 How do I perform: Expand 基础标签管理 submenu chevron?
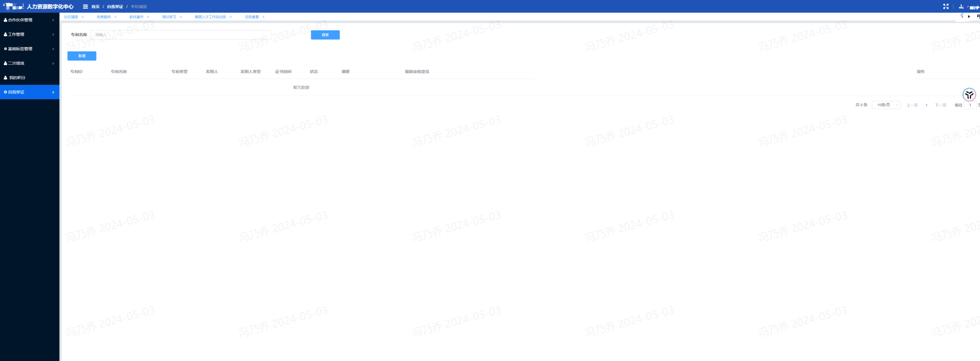tap(53, 49)
